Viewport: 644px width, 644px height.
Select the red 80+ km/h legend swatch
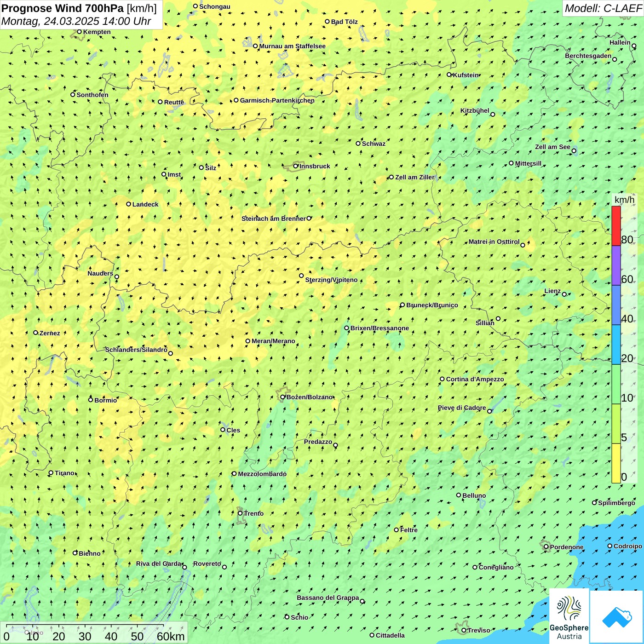tap(616, 226)
